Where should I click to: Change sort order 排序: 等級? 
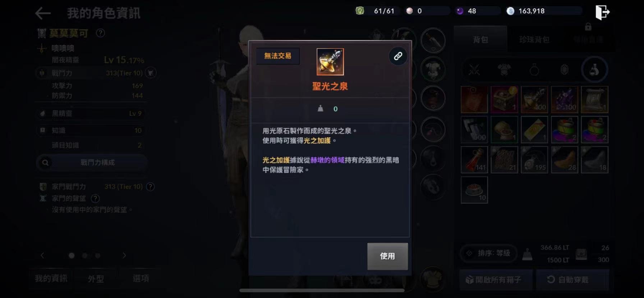tap(489, 253)
